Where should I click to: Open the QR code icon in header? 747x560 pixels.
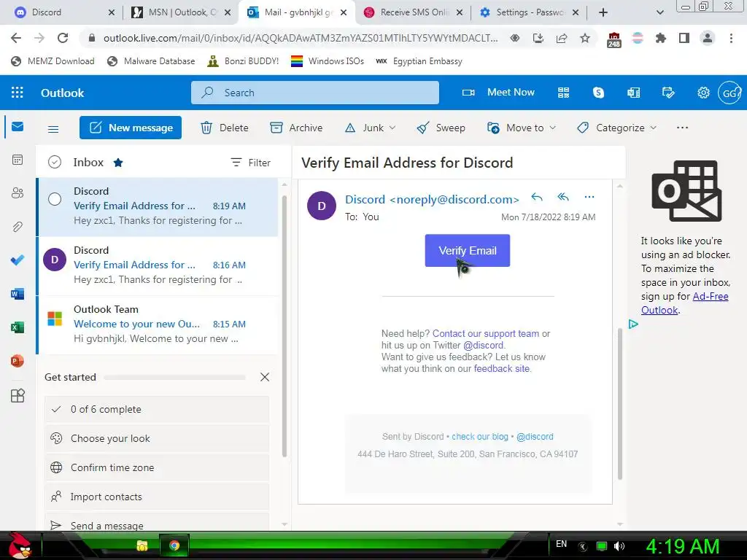pos(564,93)
